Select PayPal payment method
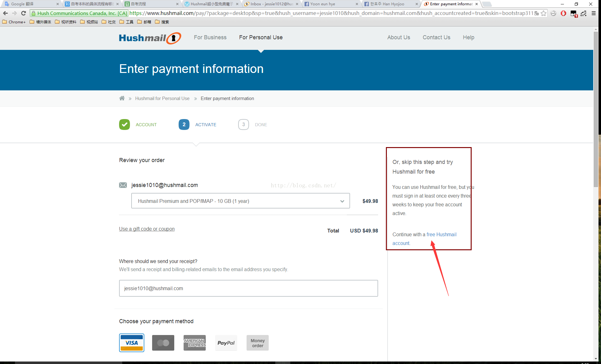This screenshot has width=601, height=364. (x=226, y=343)
